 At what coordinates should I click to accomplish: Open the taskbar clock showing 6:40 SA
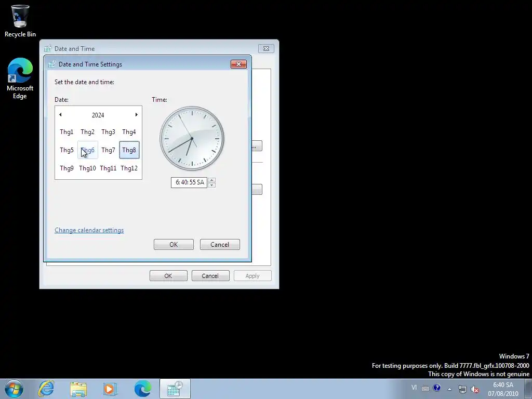[x=503, y=389]
